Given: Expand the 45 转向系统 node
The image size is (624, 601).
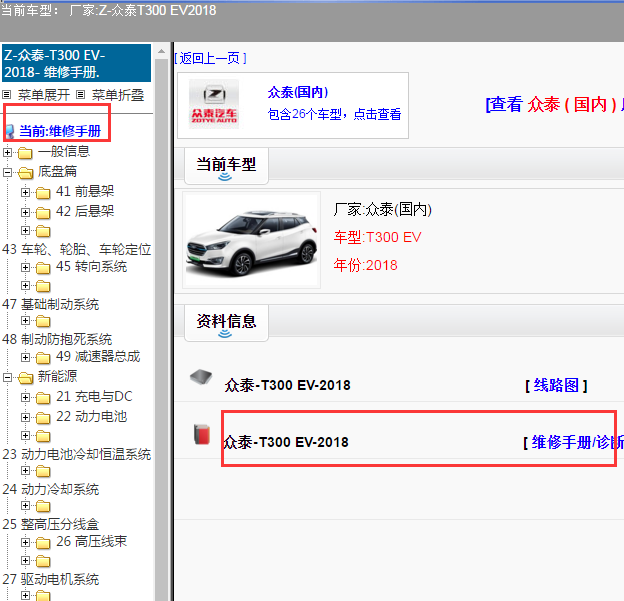Looking at the screenshot, I should (25, 267).
